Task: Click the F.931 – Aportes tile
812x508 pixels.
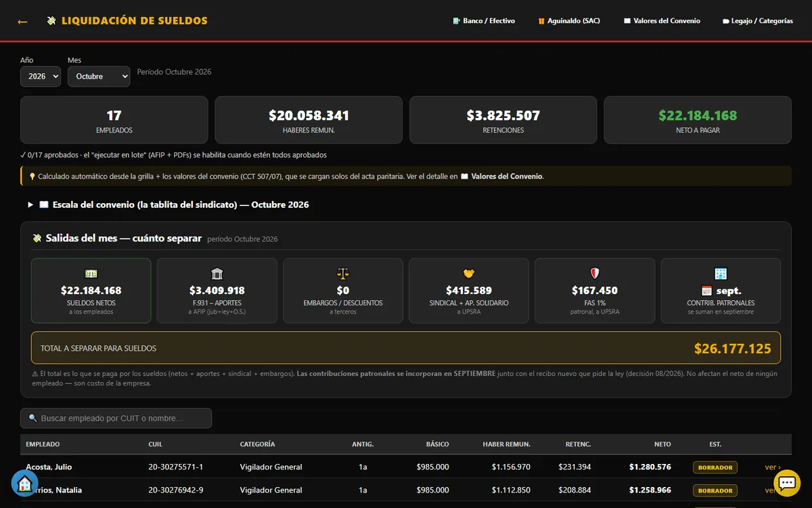Action: [x=217, y=291]
